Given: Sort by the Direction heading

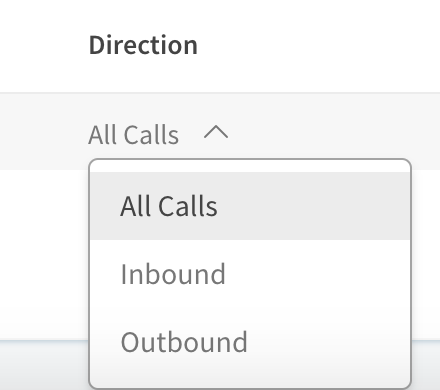Looking at the screenshot, I should click(143, 45).
